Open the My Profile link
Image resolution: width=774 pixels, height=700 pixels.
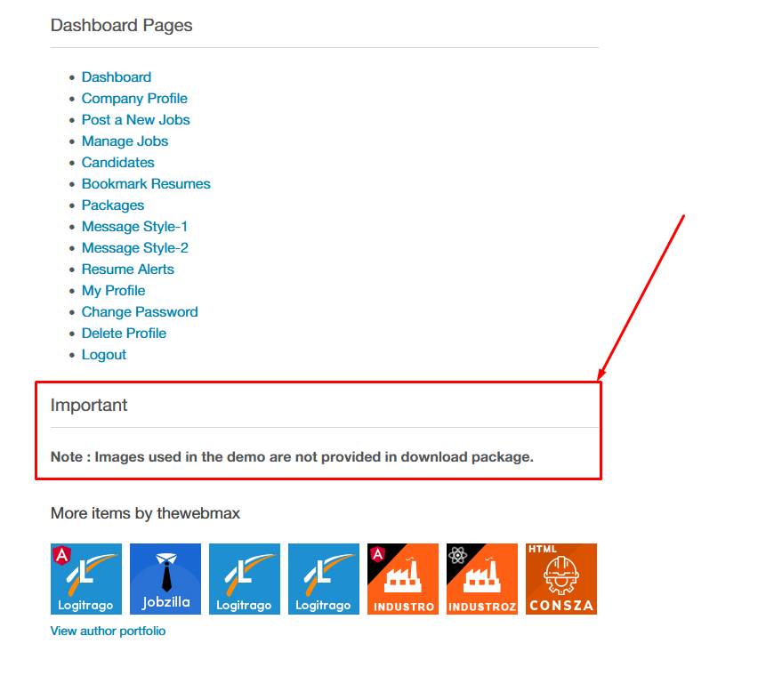click(x=114, y=290)
